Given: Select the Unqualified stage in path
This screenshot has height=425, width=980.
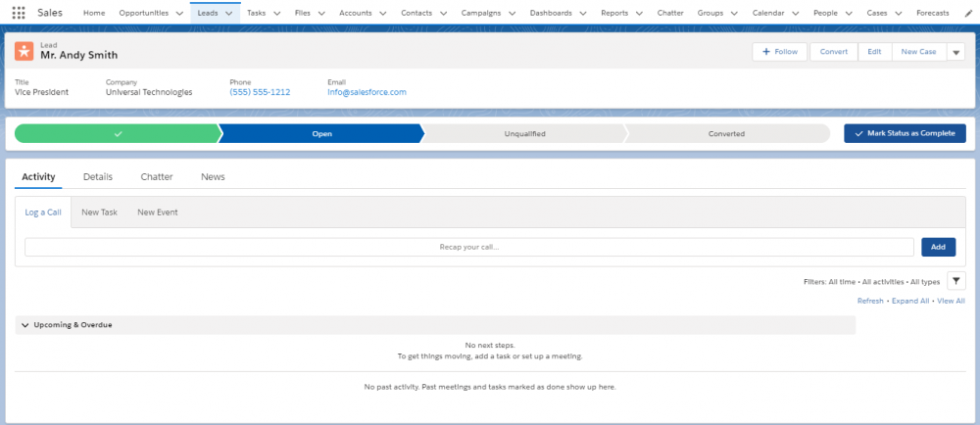Looking at the screenshot, I should tap(525, 133).
